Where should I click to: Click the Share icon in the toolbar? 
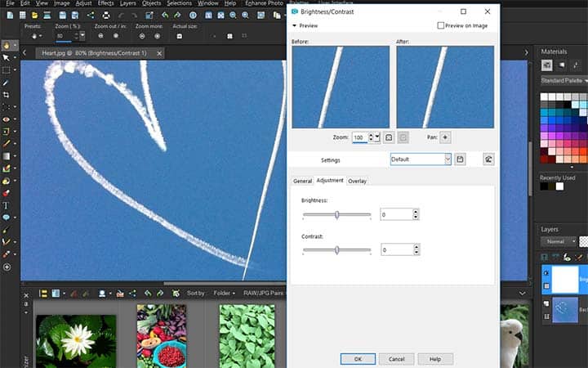tap(91, 15)
